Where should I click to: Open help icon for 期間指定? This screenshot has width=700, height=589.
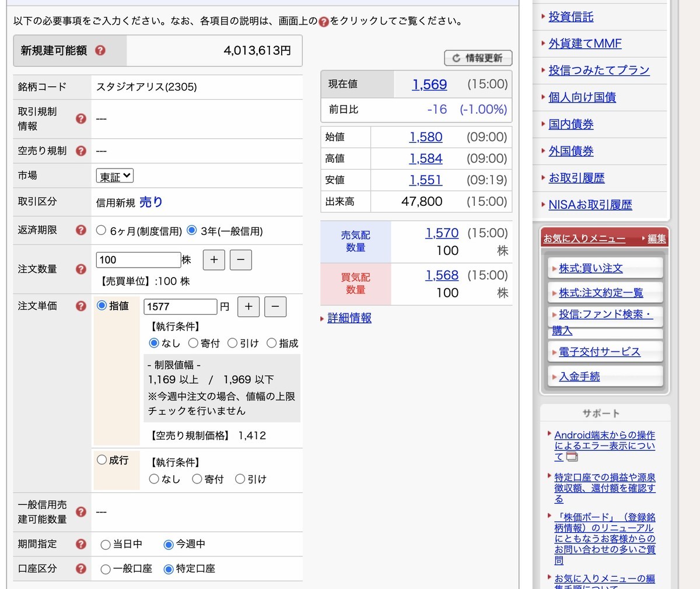click(x=81, y=544)
